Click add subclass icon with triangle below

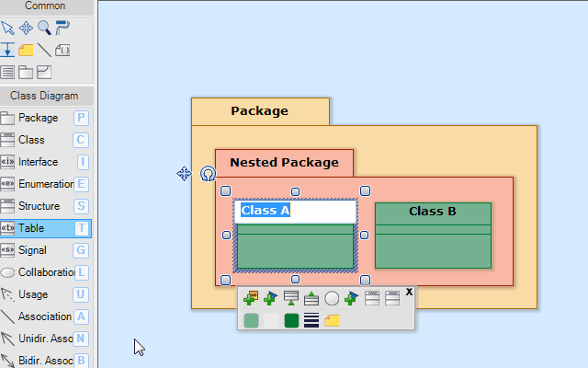click(291, 298)
